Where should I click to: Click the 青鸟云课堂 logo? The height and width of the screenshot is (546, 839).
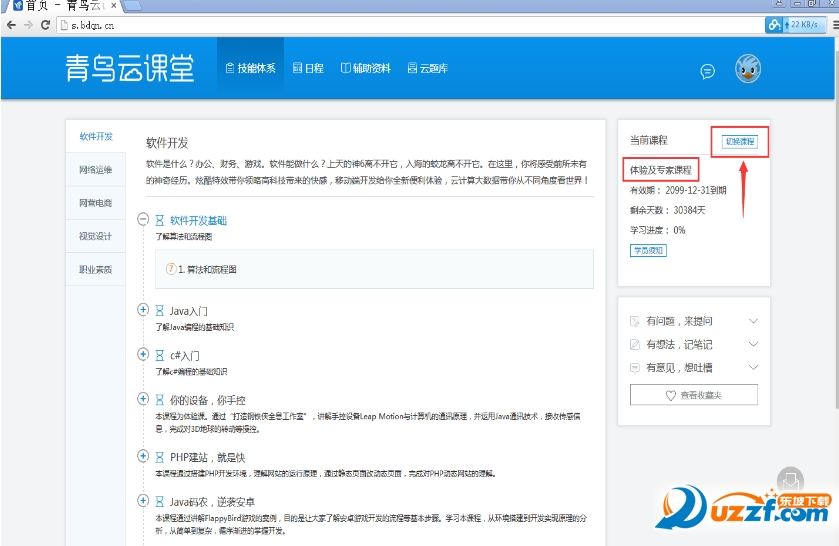pos(130,68)
